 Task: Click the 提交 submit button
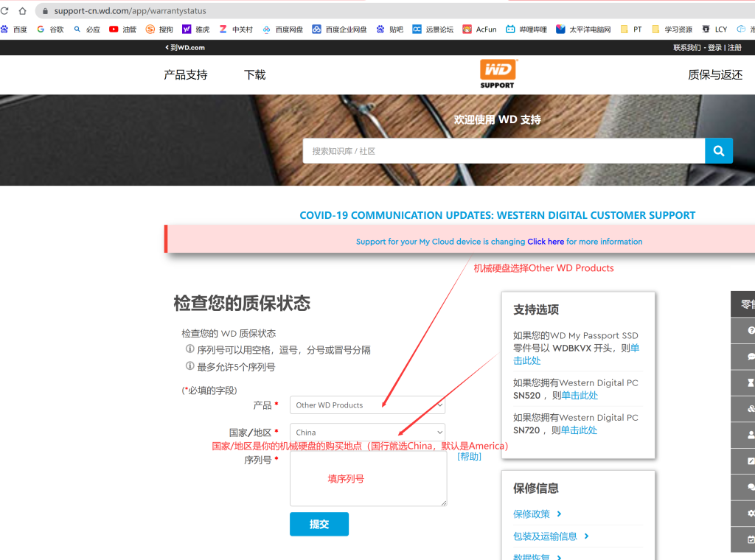coord(319,524)
